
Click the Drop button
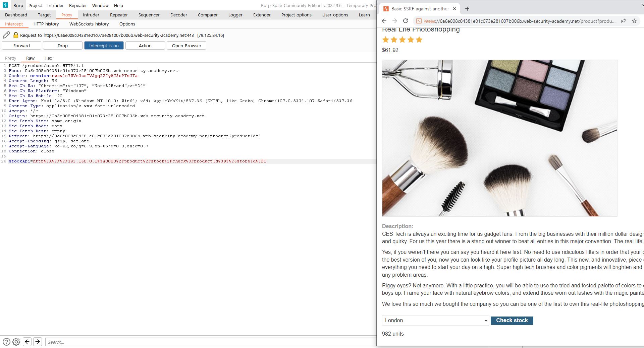(x=63, y=46)
